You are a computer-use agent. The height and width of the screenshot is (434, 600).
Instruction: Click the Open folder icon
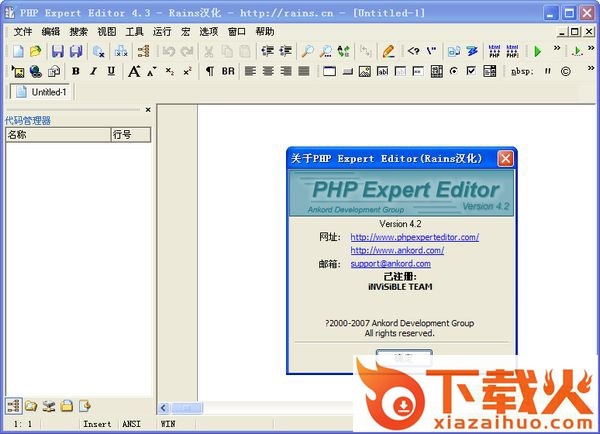[x=35, y=51]
